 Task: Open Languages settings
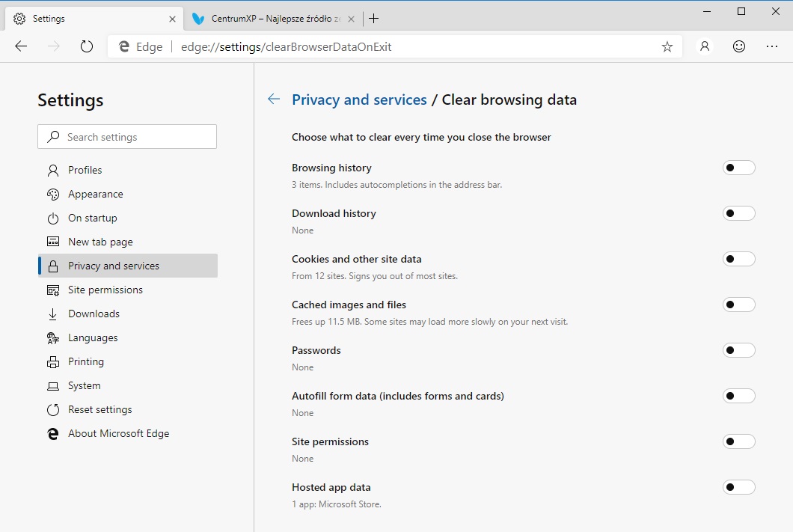[128, 337]
